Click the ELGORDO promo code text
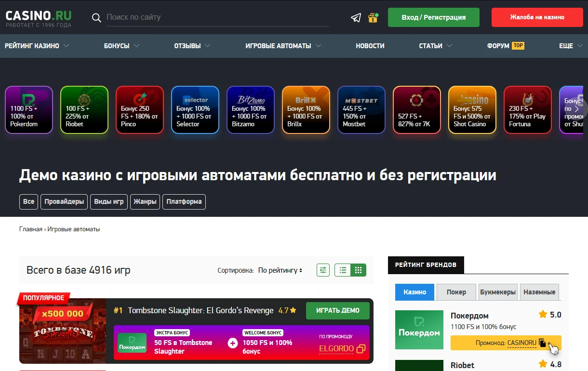This screenshot has height=371, width=588. 336,349
